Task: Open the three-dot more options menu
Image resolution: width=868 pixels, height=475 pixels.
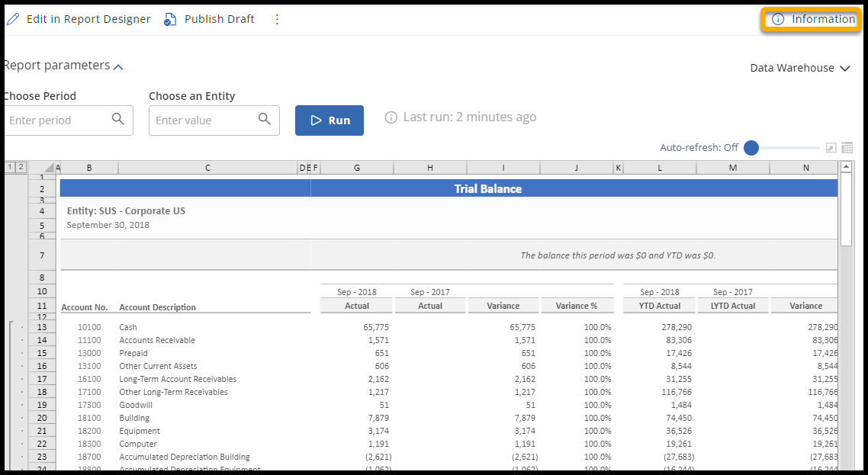Action: [277, 19]
